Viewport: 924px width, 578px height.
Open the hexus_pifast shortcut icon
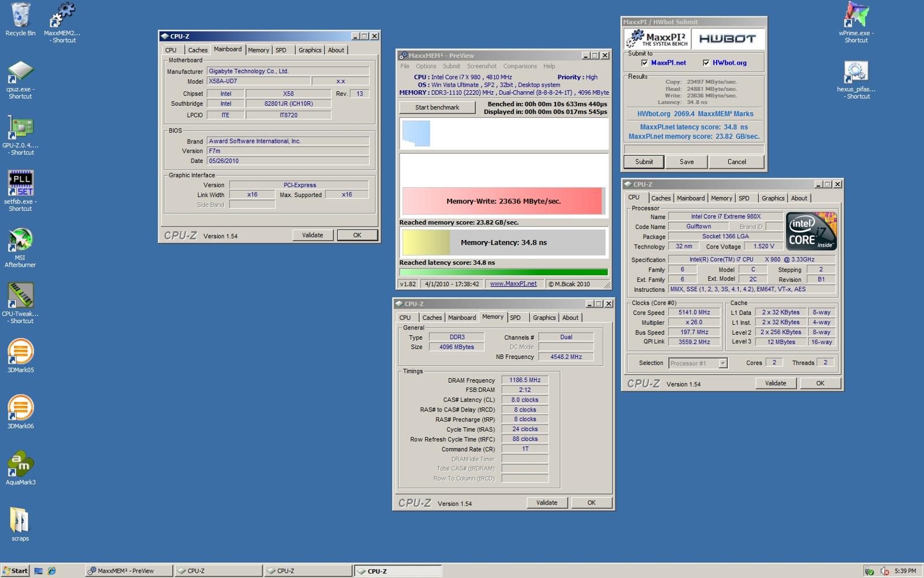[856, 72]
